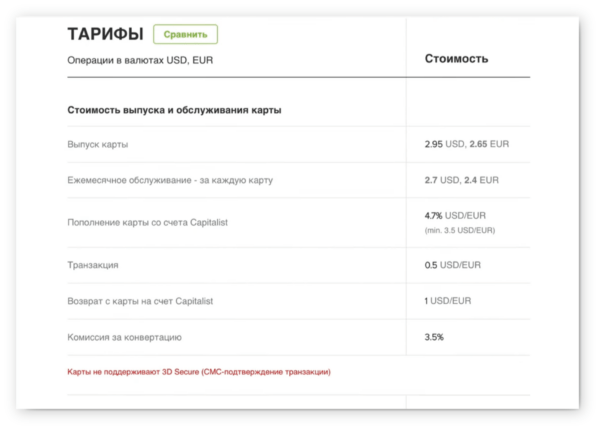Click the 'Транзакция' row label
The image size is (600, 430).
pos(93,265)
